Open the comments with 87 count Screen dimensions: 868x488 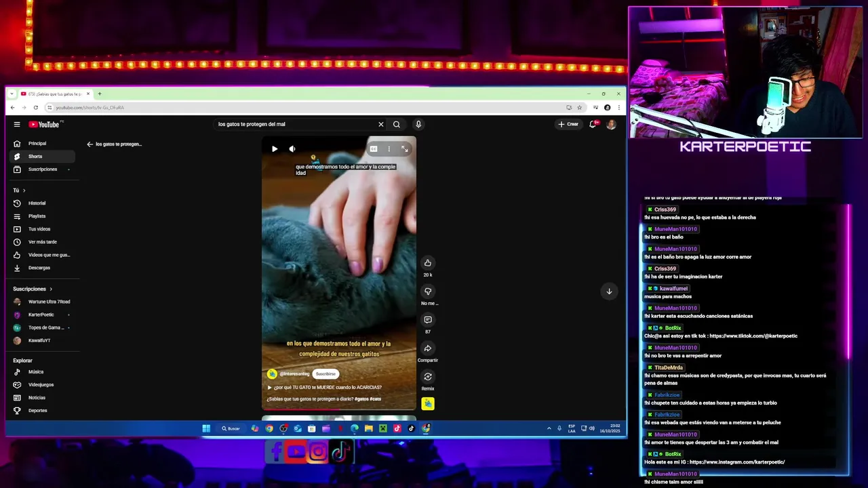coord(428,320)
